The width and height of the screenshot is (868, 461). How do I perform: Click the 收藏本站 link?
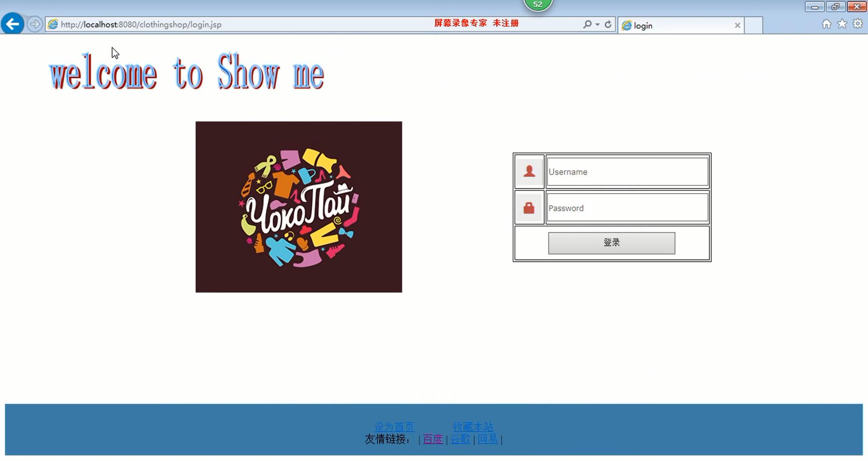473,427
